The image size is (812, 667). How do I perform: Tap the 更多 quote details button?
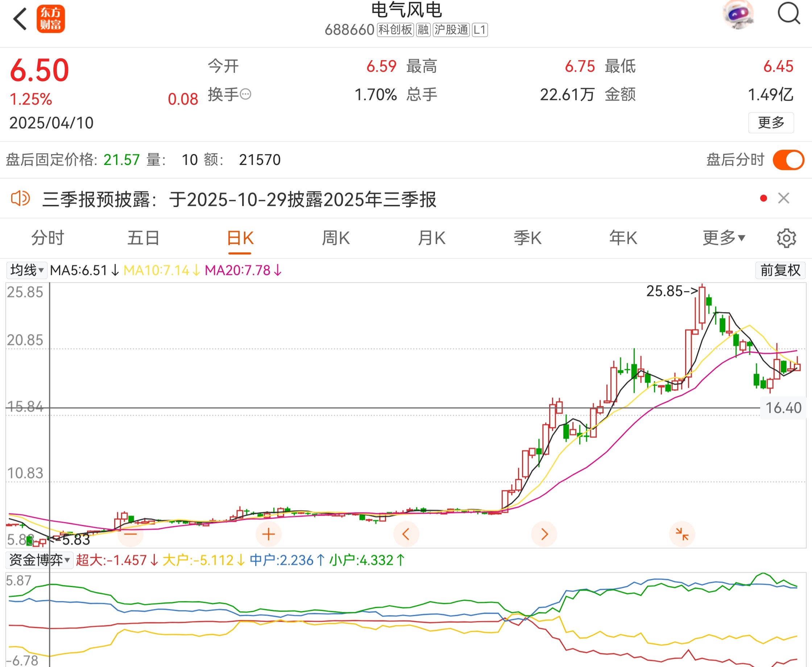[x=771, y=123]
